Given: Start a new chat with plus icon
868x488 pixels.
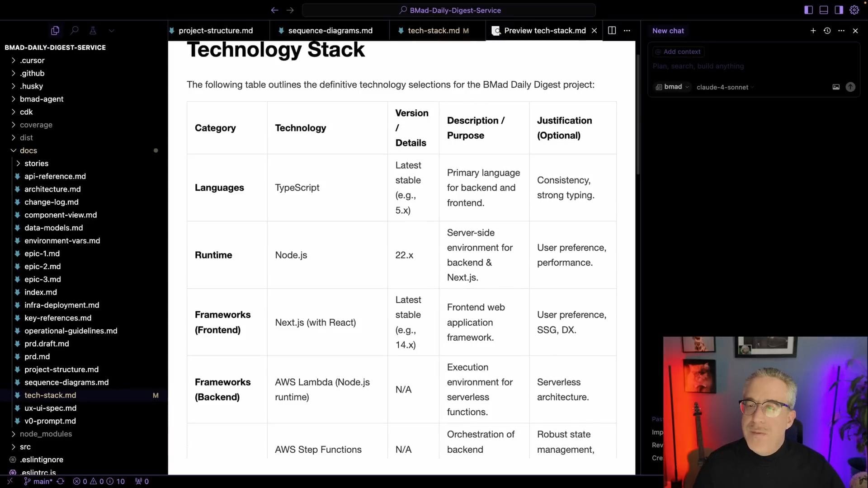Looking at the screenshot, I should pos(813,31).
